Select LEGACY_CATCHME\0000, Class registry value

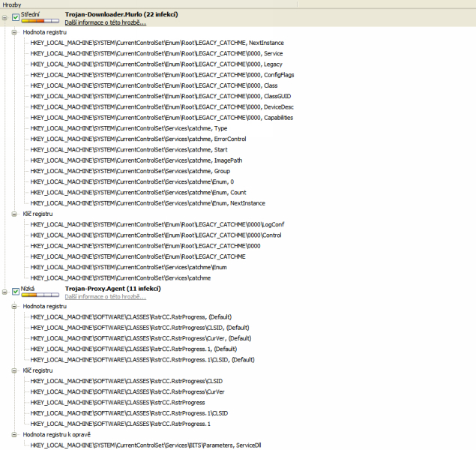point(154,85)
